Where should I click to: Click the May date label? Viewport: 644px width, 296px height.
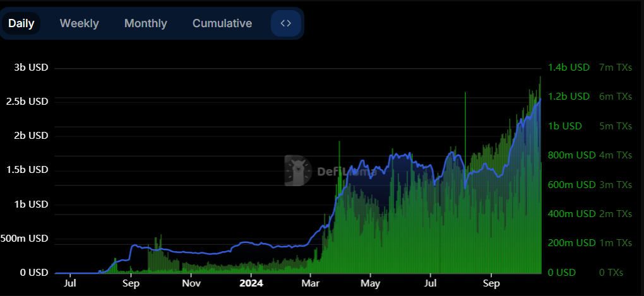coord(371,283)
